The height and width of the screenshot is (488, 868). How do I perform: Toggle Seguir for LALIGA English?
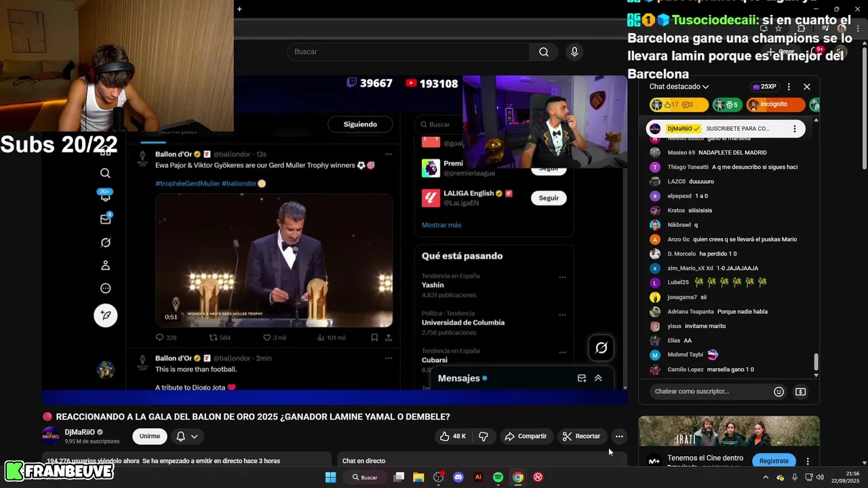pyautogui.click(x=549, y=198)
